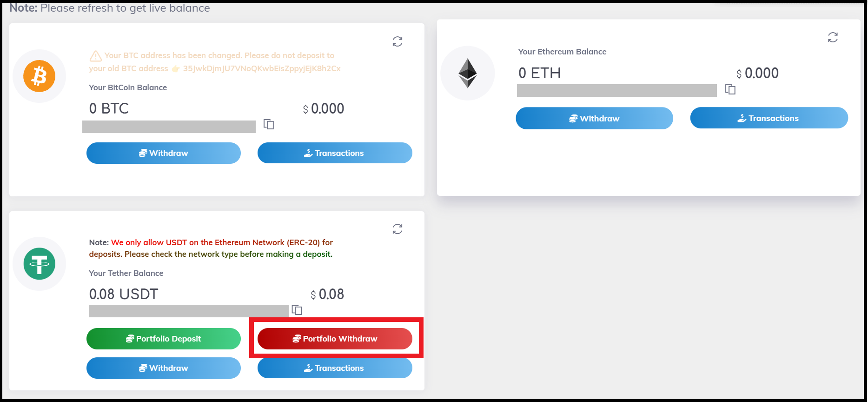This screenshot has height=402, width=868.
Task: Click the greyed-out USDT address field
Action: point(189,311)
